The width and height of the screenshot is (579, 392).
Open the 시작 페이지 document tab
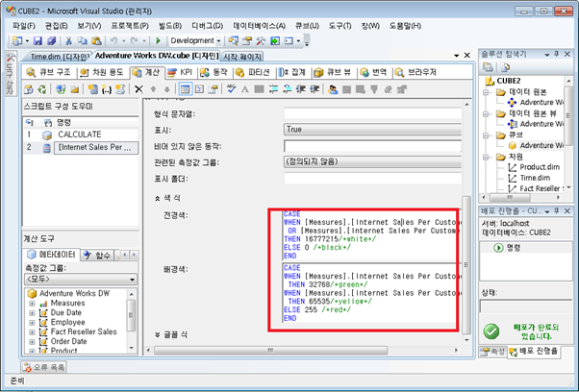point(242,57)
